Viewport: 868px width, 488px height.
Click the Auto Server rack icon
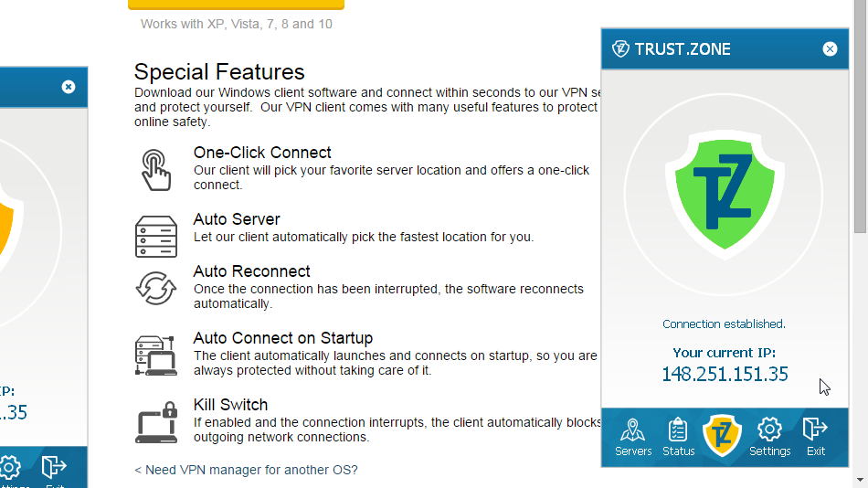pyautogui.click(x=156, y=236)
